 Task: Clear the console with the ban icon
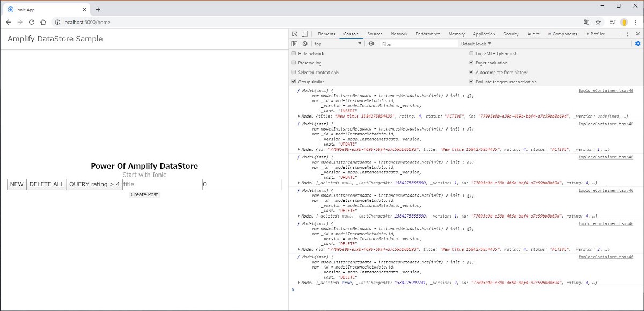coord(305,44)
